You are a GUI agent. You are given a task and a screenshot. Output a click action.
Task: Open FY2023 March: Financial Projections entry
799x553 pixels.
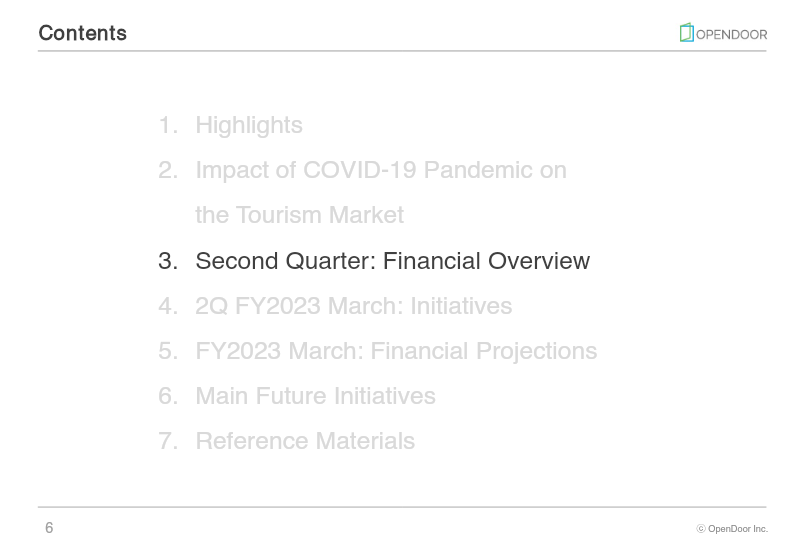click(396, 351)
